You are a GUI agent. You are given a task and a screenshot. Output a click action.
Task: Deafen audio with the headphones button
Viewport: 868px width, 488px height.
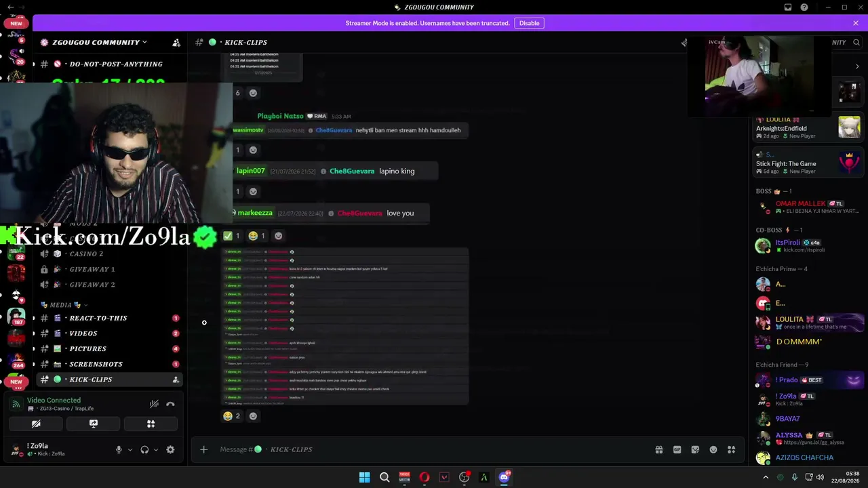click(x=144, y=449)
